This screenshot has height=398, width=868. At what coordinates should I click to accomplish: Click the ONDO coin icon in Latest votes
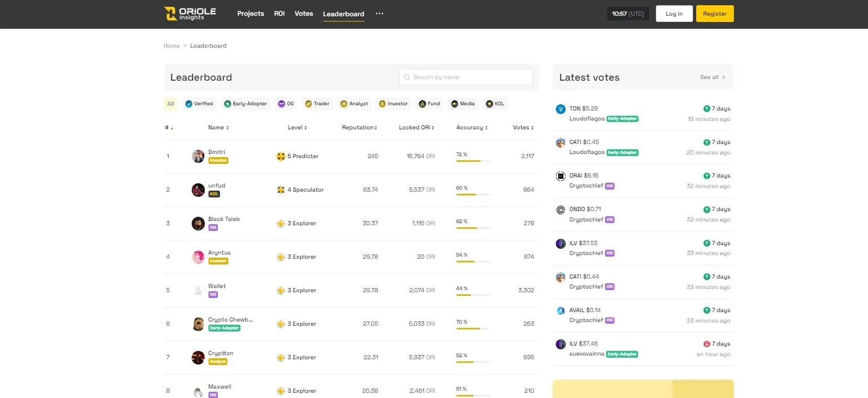[561, 210]
